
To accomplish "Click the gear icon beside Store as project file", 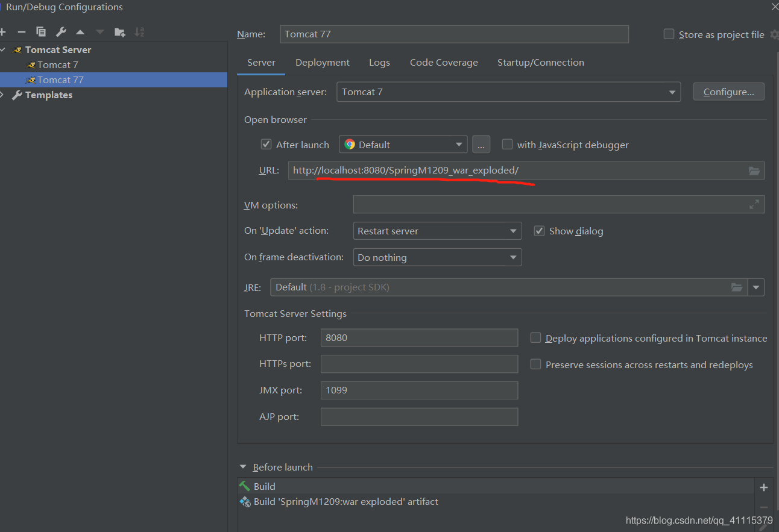I will pyautogui.click(x=774, y=34).
